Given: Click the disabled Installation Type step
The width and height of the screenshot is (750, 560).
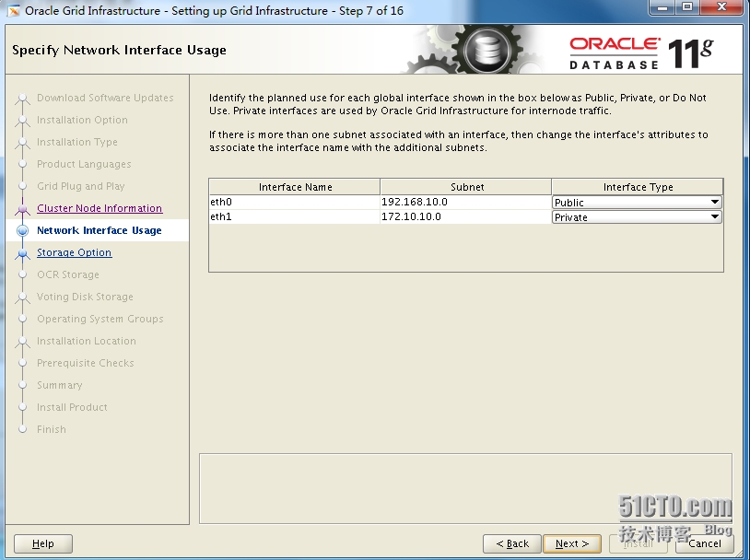Looking at the screenshot, I should point(77,142).
